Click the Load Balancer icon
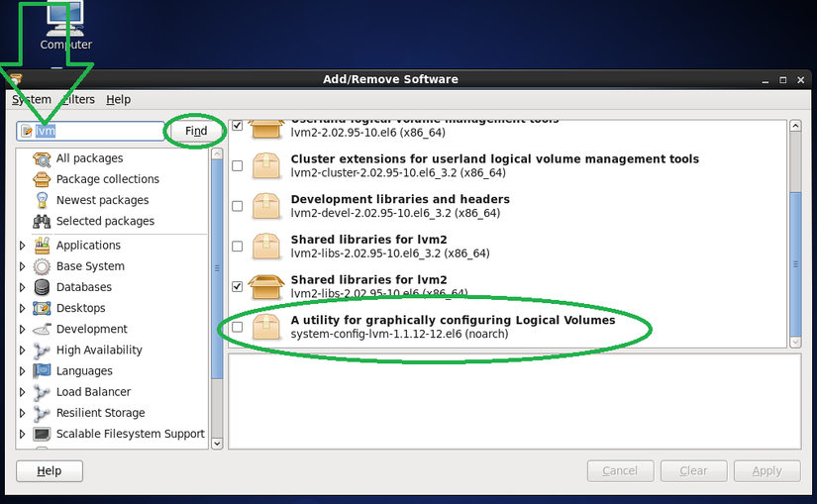 pos(42,392)
